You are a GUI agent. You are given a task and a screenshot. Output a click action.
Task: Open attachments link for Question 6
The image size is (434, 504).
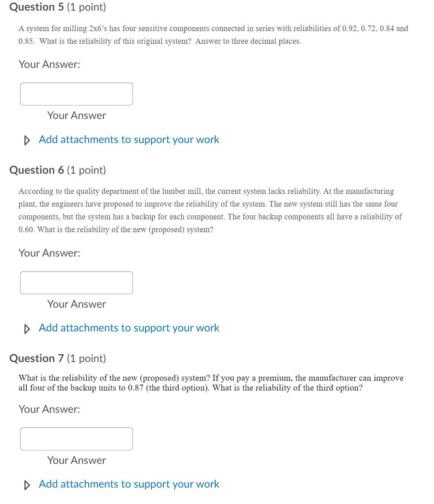click(x=128, y=328)
